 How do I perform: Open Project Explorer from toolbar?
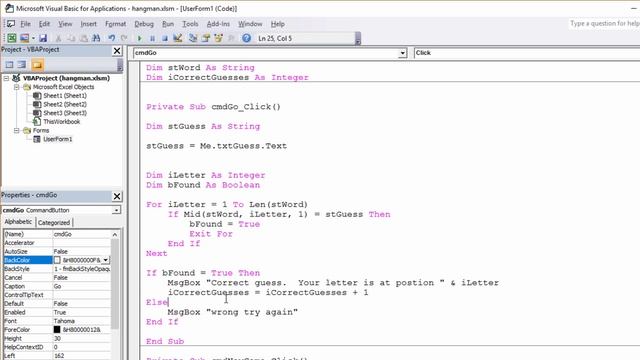(193, 38)
